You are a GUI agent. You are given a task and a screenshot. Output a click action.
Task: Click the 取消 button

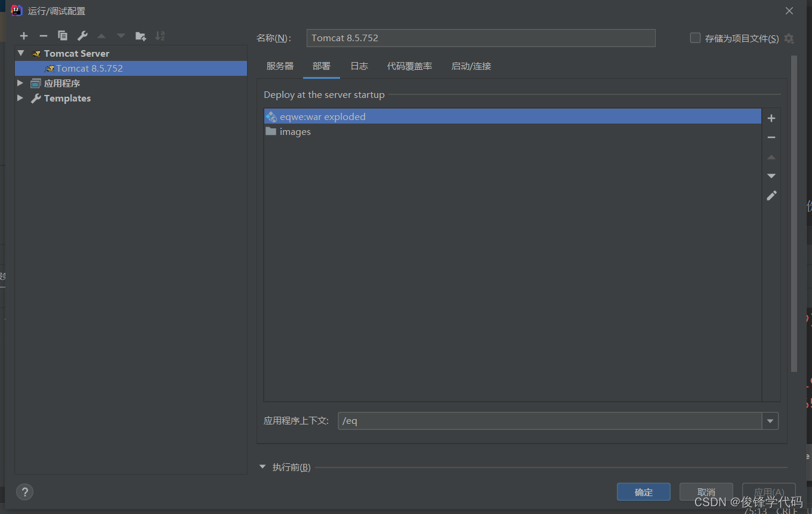(706, 492)
